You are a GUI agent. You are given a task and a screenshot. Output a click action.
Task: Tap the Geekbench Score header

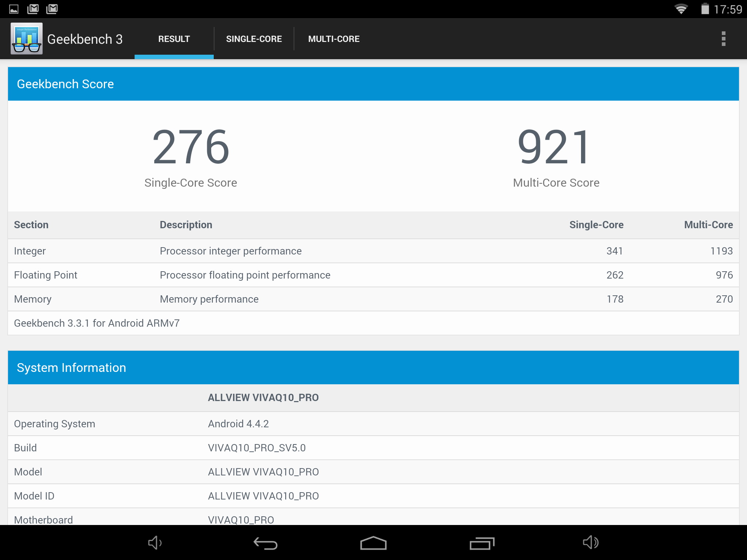pyautogui.click(x=373, y=84)
